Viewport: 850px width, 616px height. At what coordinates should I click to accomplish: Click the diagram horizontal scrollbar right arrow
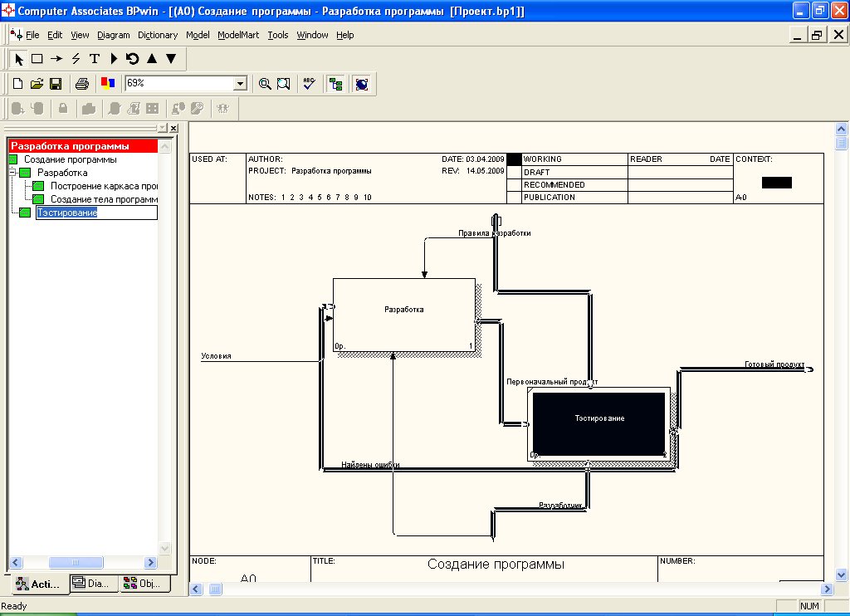point(826,589)
